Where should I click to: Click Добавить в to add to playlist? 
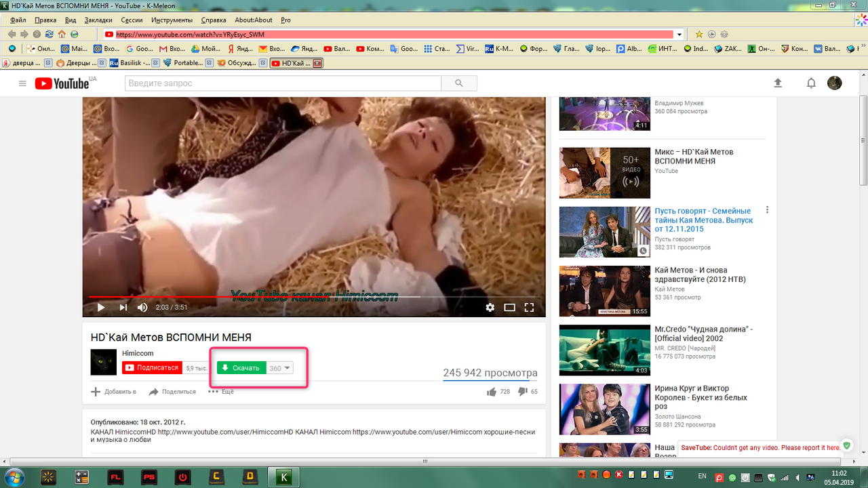pyautogui.click(x=113, y=392)
